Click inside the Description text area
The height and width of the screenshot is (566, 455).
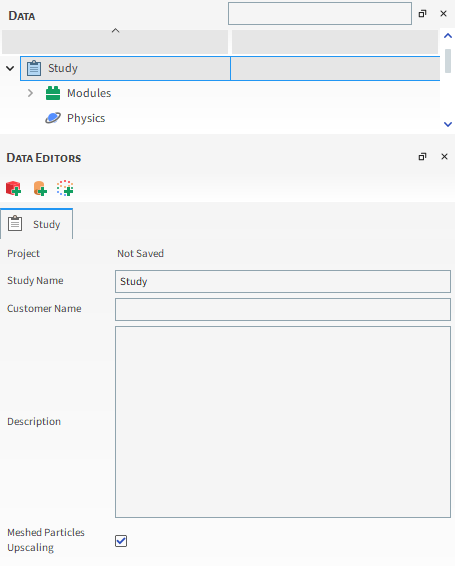coord(283,422)
